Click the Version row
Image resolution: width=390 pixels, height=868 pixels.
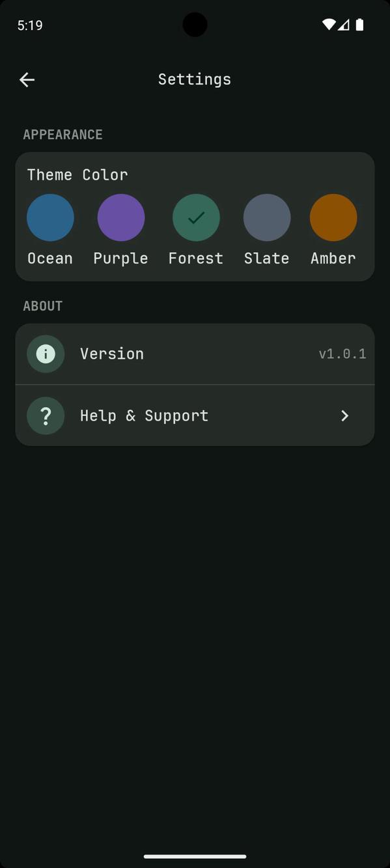coord(195,354)
